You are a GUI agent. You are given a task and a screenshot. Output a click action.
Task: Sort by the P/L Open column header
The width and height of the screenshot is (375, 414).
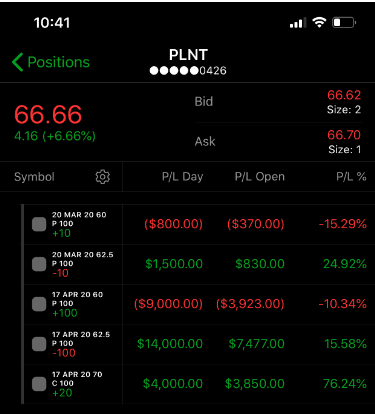point(260,177)
